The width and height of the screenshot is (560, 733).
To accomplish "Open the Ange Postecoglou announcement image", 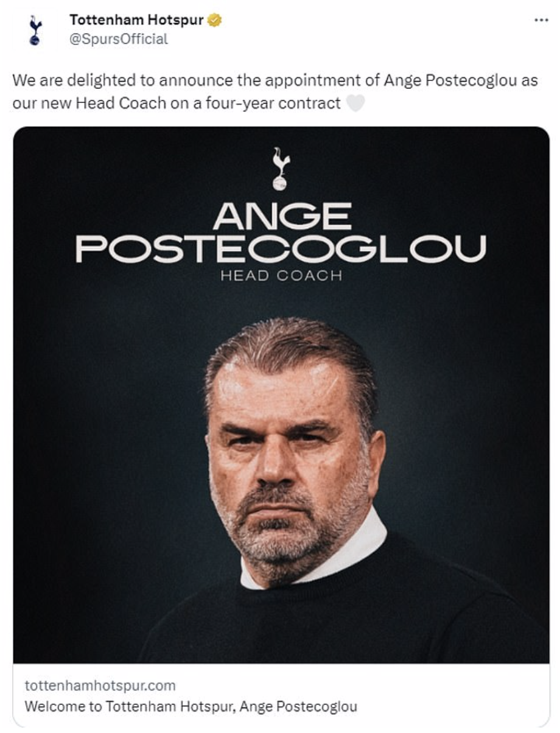I will 281,395.
